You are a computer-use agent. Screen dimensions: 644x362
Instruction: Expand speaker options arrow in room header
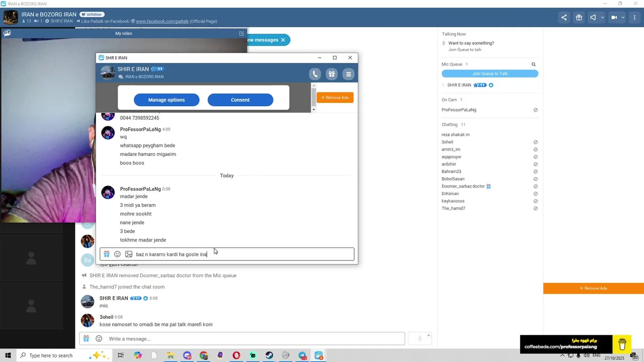point(602,18)
